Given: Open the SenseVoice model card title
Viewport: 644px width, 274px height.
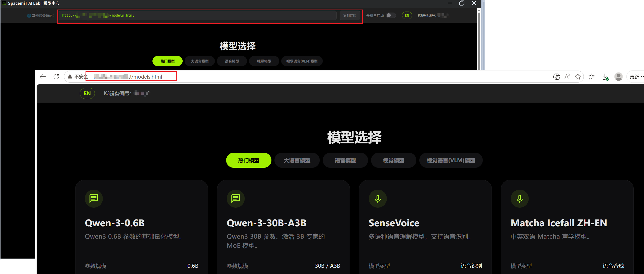Looking at the screenshot, I should [394, 223].
